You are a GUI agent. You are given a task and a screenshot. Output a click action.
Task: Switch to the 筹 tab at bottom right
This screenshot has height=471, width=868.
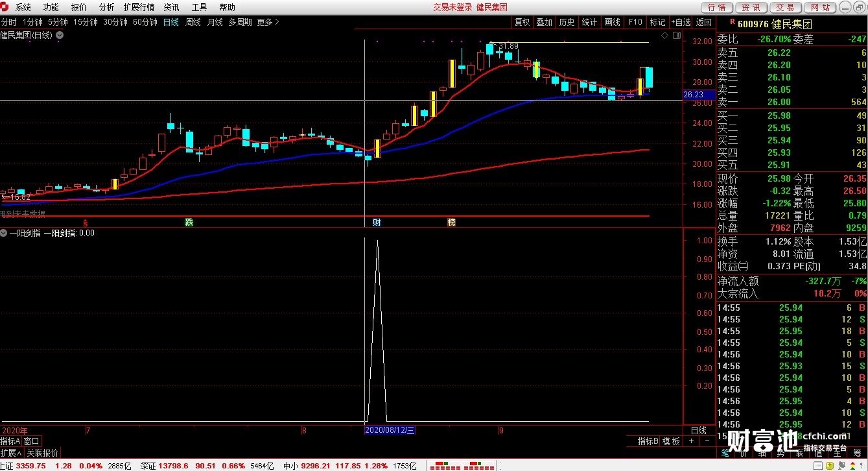pyautogui.click(x=857, y=453)
